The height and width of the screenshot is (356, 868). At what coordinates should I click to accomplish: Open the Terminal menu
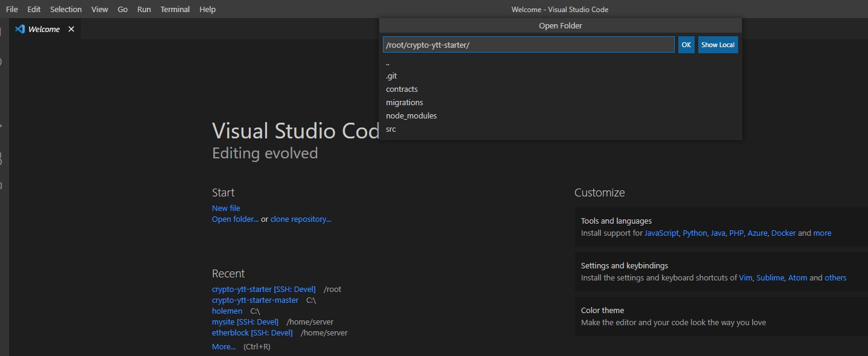pyautogui.click(x=175, y=9)
